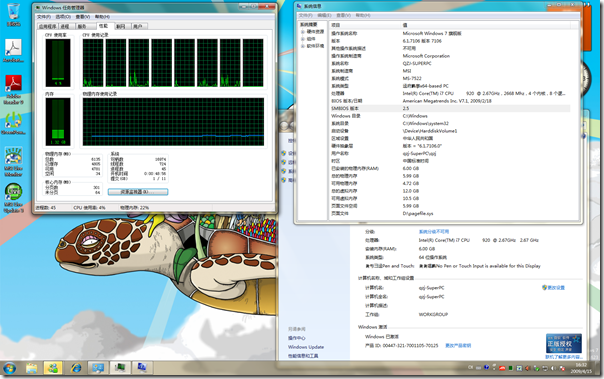Open the Windows Live Messenger taskbar icon
Image resolution: width=604 pixels, height=379 pixels.
click(x=53, y=368)
